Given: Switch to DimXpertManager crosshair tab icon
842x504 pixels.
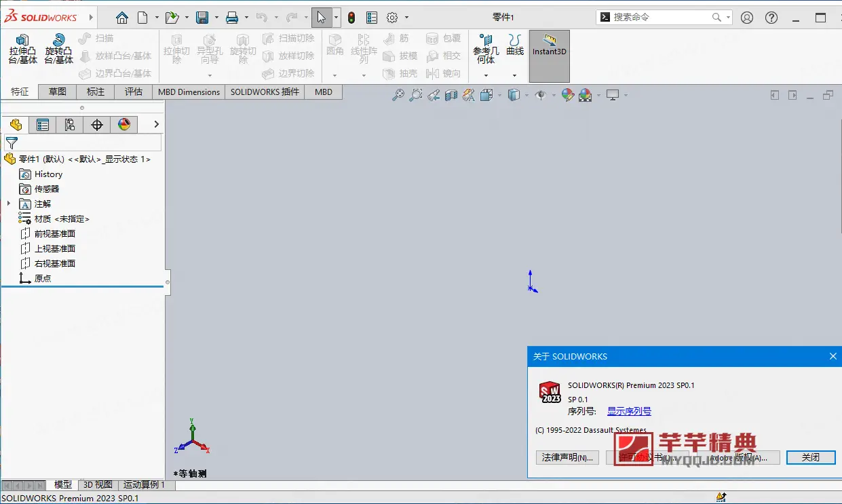Looking at the screenshot, I should click(97, 125).
